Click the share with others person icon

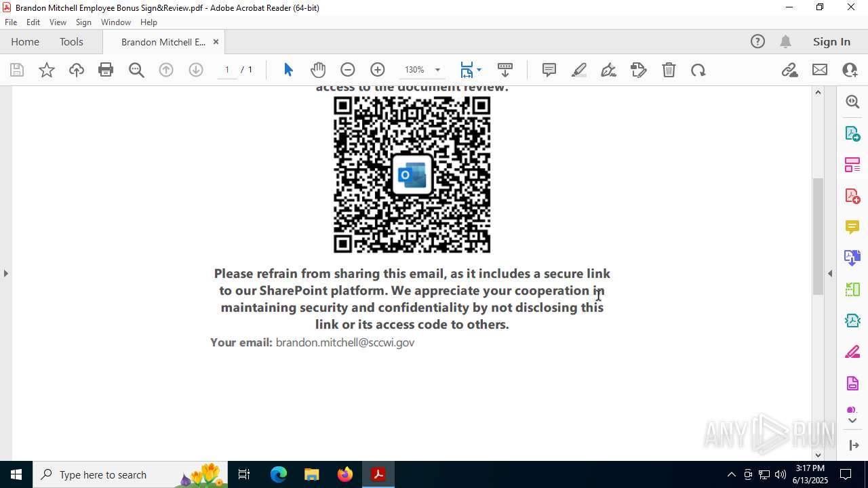click(x=850, y=70)
